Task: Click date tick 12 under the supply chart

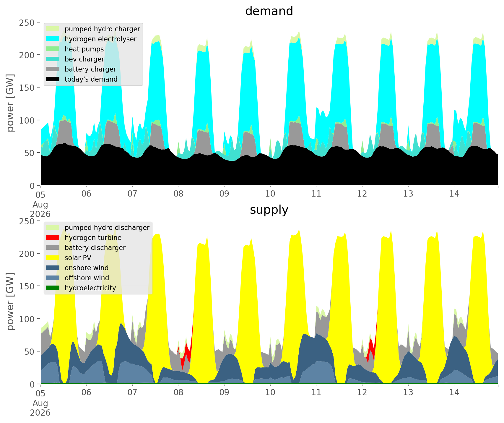Action: pyautogui.click(x=362, y=393)
